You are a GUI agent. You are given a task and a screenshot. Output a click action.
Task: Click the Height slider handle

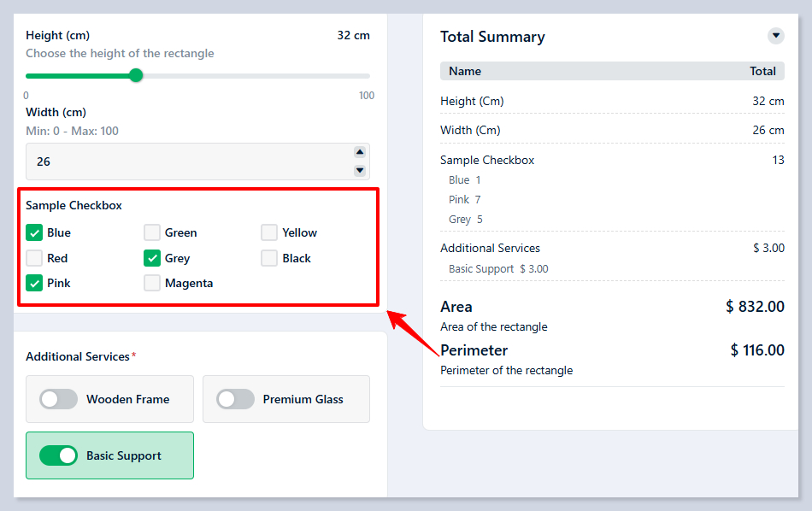(136, 76)
